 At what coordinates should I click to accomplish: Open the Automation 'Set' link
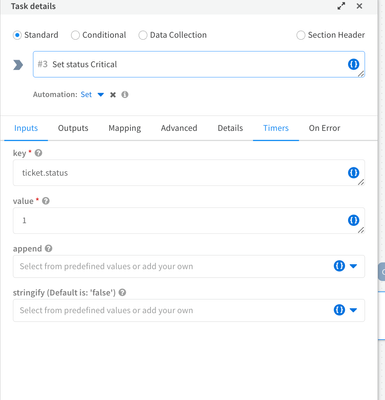[x=86, y=95]
